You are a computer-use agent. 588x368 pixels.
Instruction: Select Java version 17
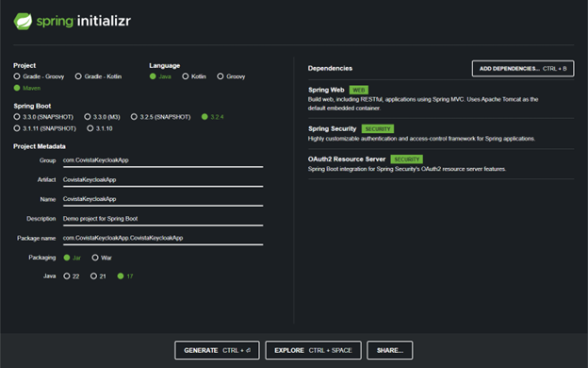(x=125, y=276)
